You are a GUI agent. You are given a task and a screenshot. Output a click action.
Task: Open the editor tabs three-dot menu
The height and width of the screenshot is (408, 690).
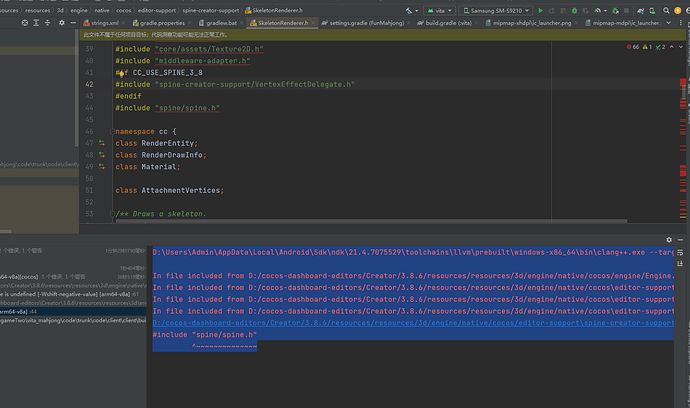[681, 23]
